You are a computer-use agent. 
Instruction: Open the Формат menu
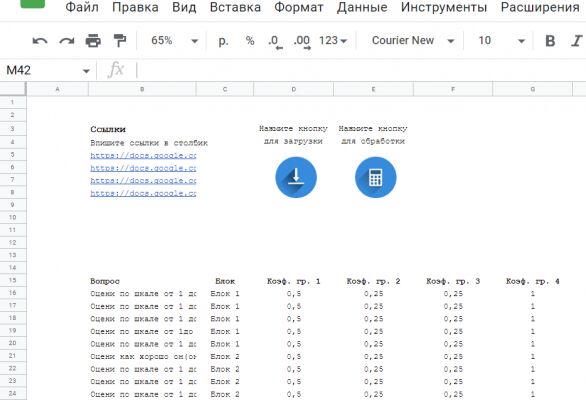point(299,7)
